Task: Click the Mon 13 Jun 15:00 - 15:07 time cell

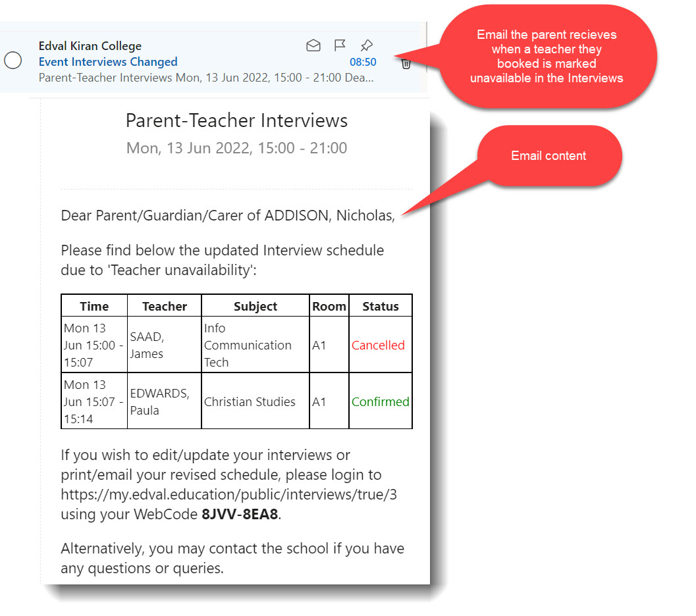Action: point(94,345)
